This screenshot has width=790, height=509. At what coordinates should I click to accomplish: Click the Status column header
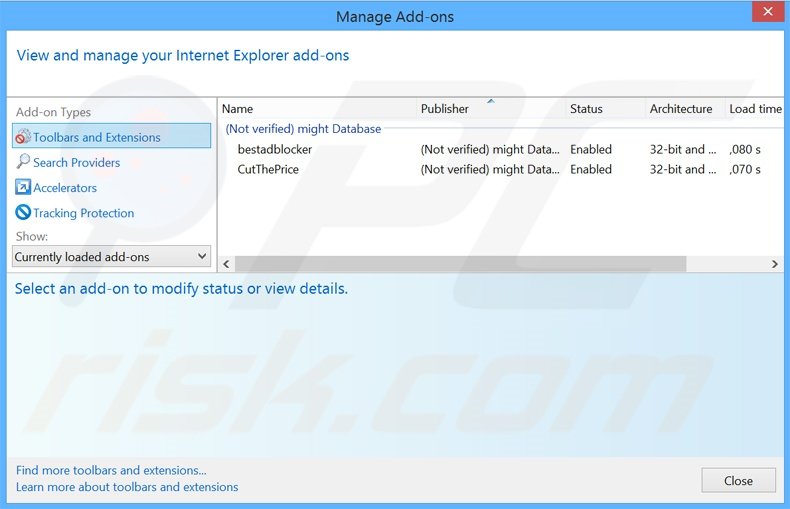587,109
